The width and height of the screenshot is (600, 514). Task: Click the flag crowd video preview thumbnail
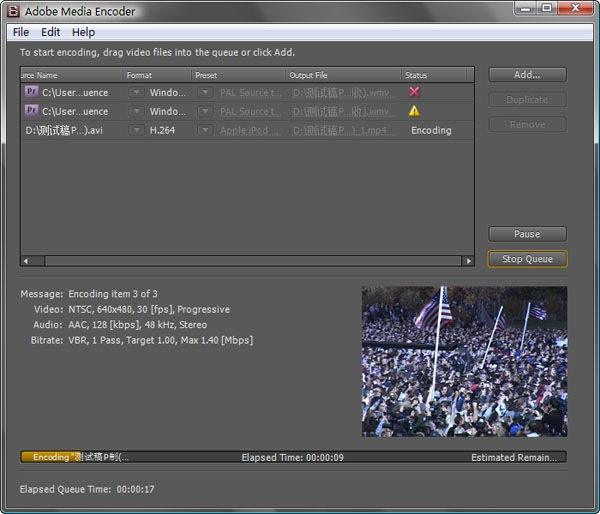click(x=465, y=361)
